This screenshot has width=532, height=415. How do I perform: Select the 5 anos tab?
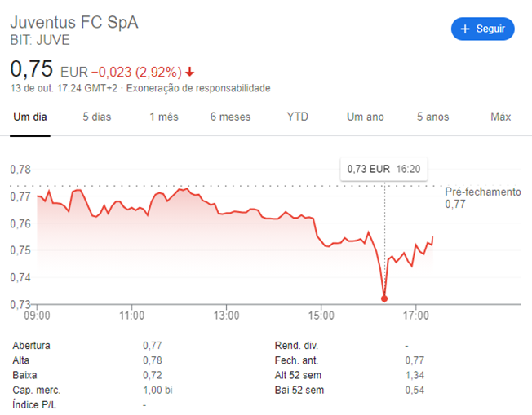pyautogui.click(x=432, y=117)
